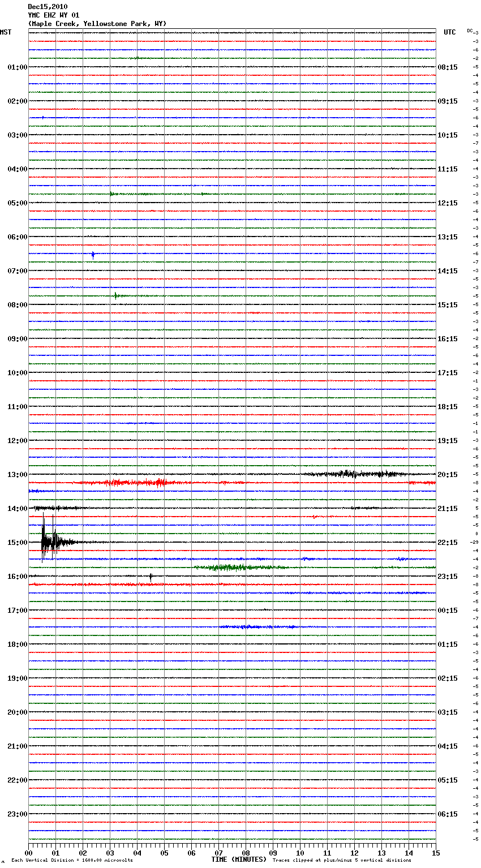
Task: Select the 20:00 MST time label
Action: pos(18,712)
